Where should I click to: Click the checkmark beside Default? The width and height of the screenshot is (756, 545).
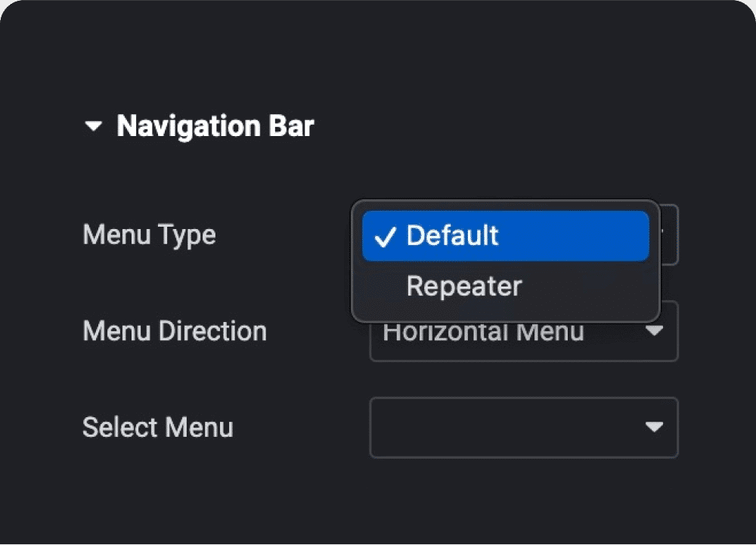[385, 237]
